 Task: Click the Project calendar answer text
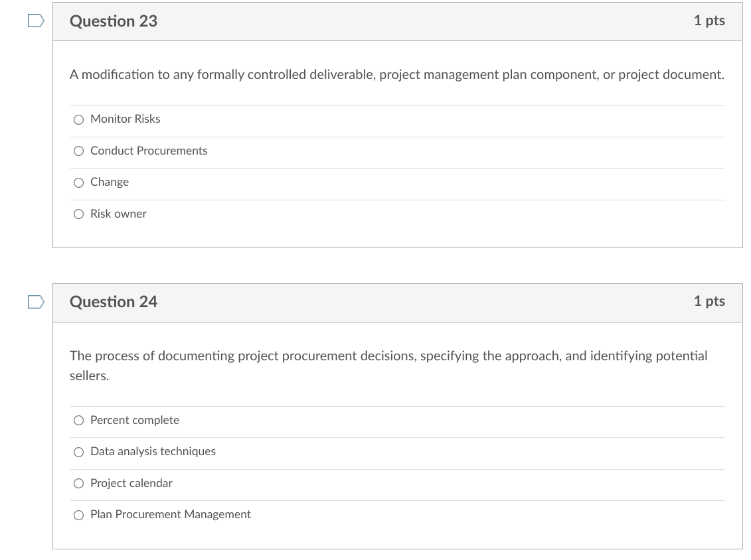[131, 483]
